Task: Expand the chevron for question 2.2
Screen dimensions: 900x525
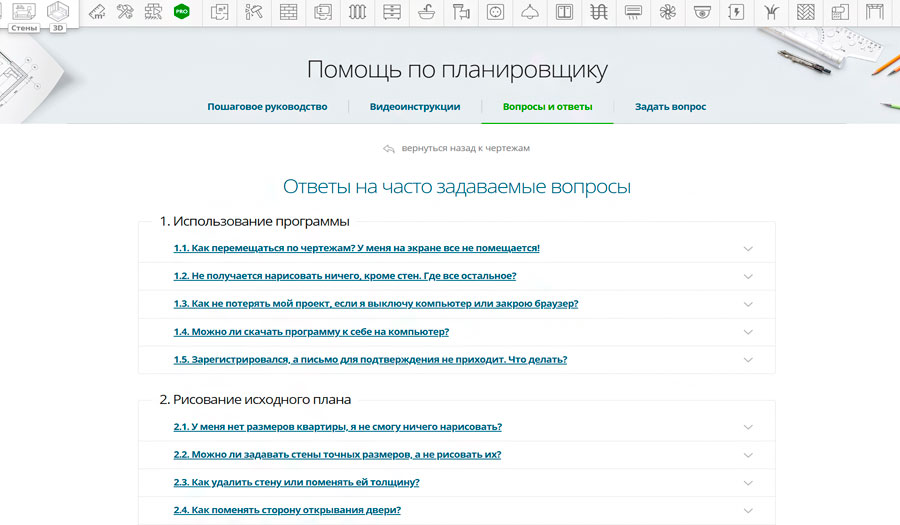Action: [x=748, y=455]
